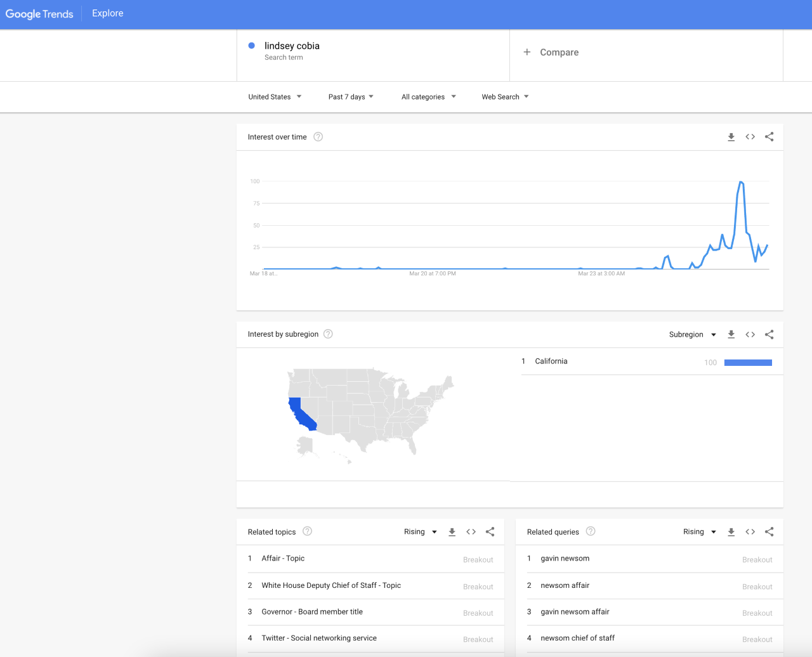Share the Interest over time chart
Screen dimensions: 812x657
(x=769, y=137)
